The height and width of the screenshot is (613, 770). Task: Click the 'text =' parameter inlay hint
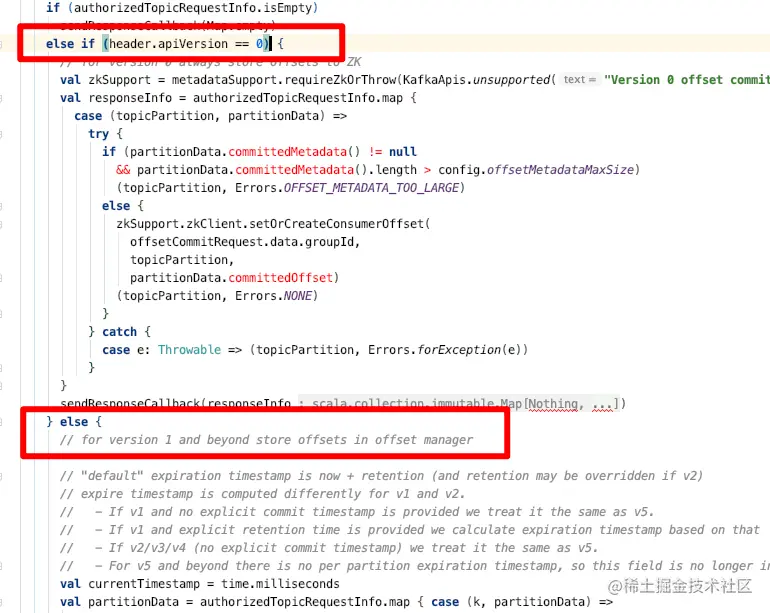pos(579,80)
